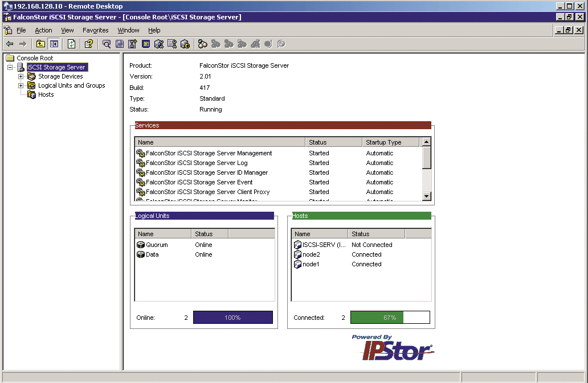
Task: Click the Services Status column header
Action: 334,142
